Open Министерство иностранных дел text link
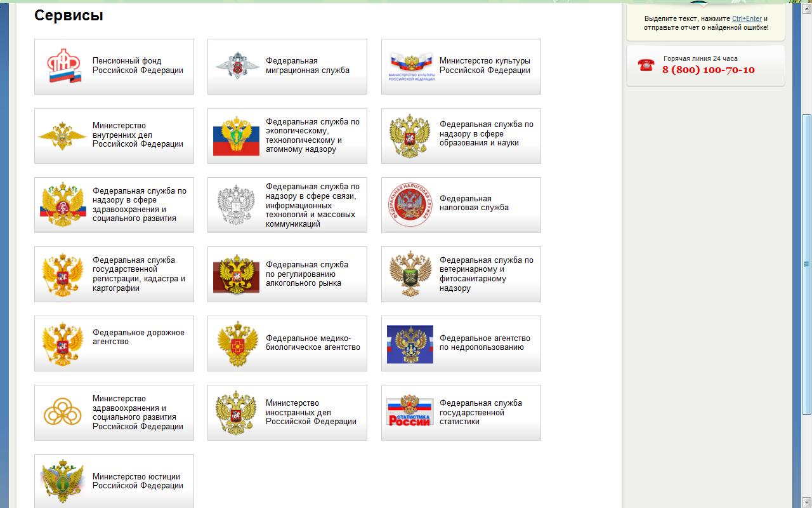Image resolution: width=812 pixels, height=508 pixels. 311,412
